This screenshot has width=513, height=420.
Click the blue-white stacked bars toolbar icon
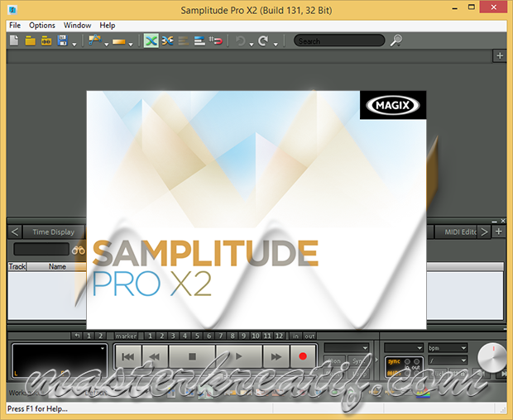[x=199, y=41]
